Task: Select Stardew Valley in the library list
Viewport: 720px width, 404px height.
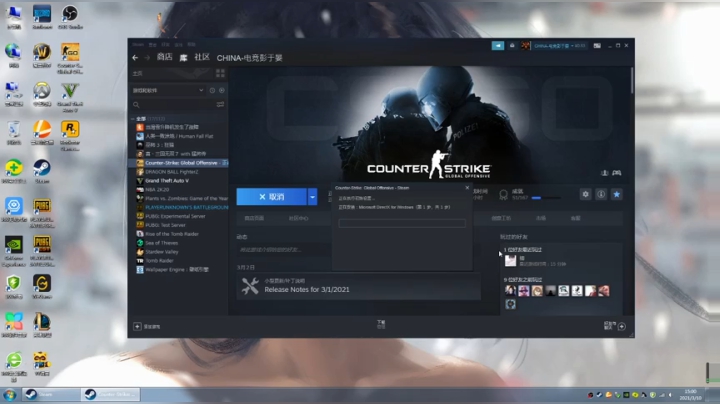Action: 161,252
